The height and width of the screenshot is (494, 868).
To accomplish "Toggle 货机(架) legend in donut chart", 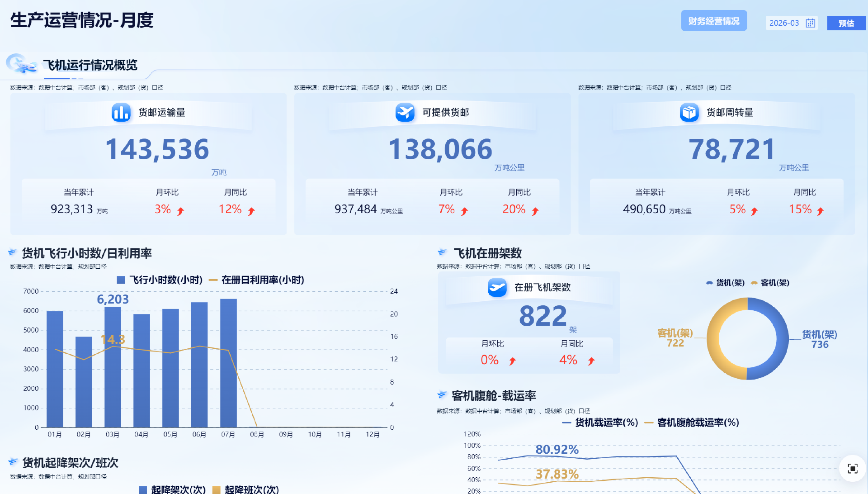I will click(x=725, y=283).
